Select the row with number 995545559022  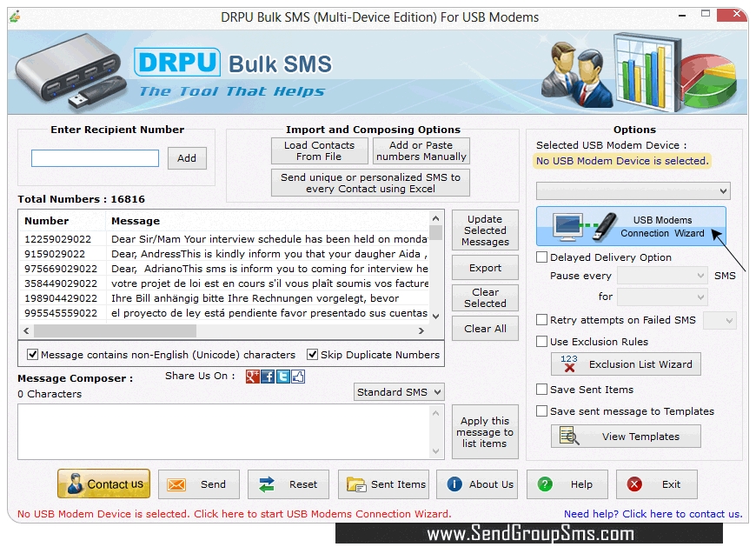coord(224,313)
